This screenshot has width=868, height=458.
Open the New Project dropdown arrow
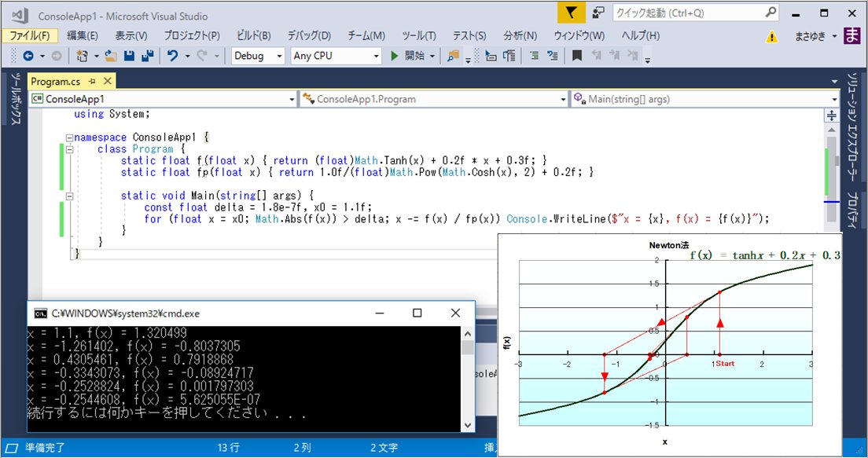point(97,57)
